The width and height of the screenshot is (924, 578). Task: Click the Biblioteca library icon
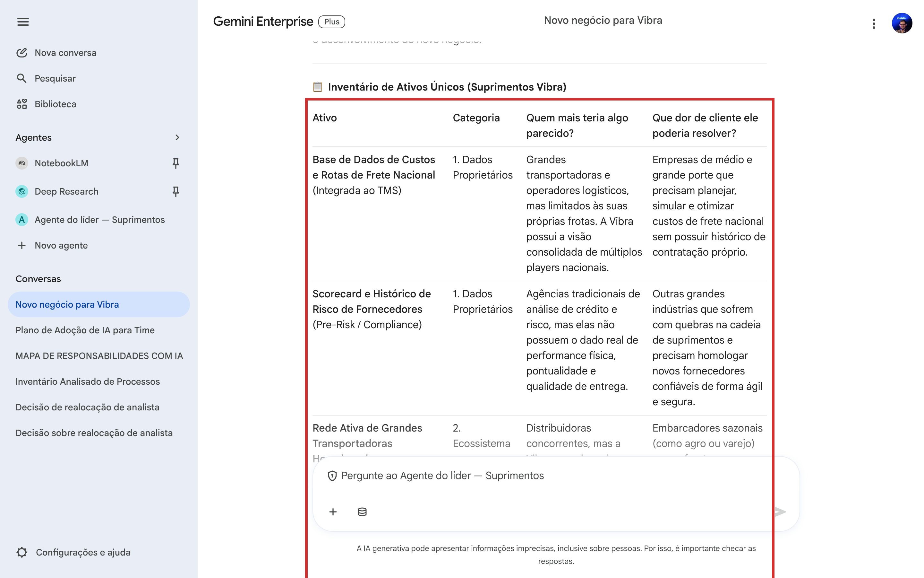pos(22,104)
